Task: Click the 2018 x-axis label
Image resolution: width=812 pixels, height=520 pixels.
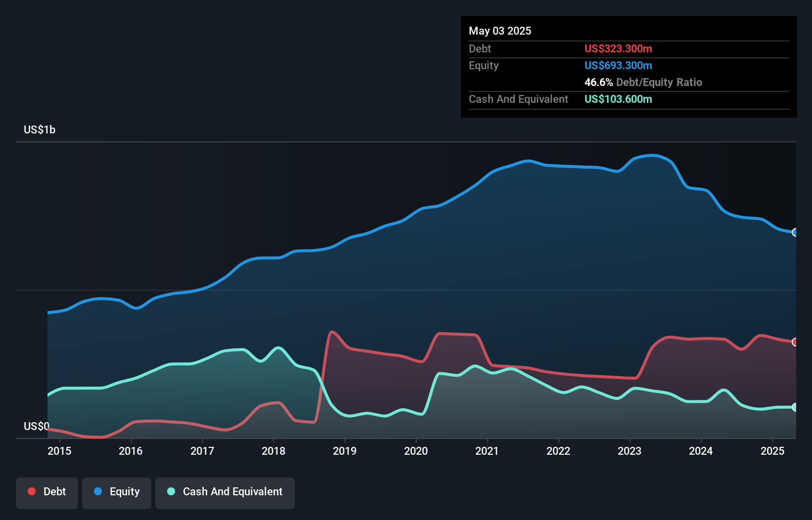Action: point(273,451)
